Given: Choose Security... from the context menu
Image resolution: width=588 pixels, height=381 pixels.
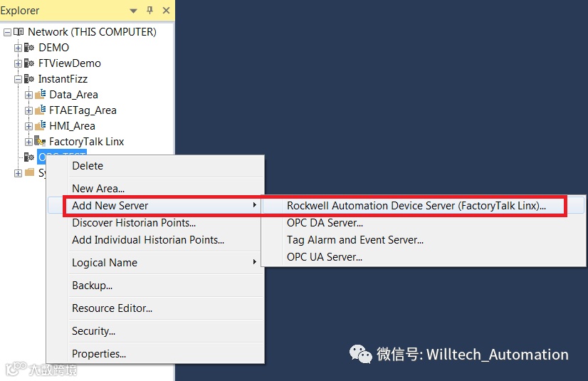Looking at the screenshot, I should click(155, 331).
